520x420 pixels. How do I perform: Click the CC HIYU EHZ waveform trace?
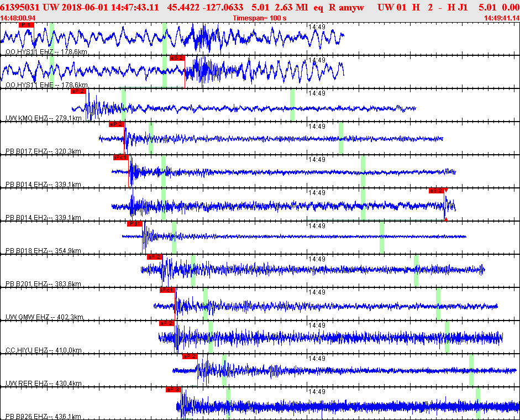pyautogui.click(x=330, y=338)
